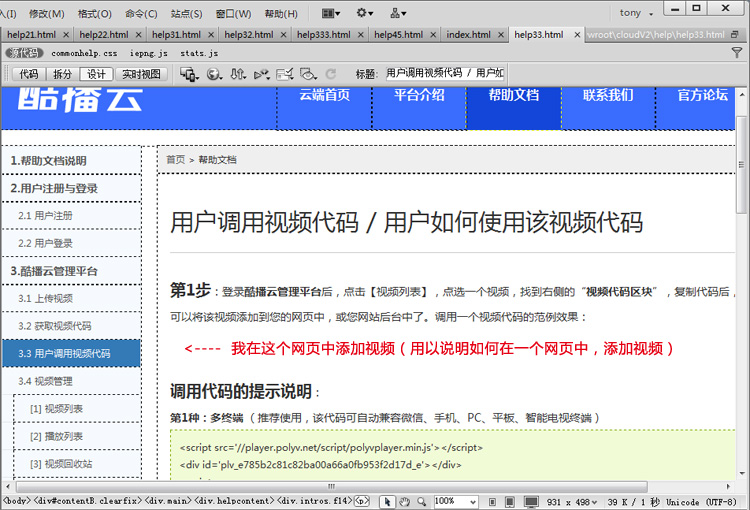Open the tony workspace dropdown
This screenshot has height=510, width=750.
pyautogui.click(x=638, y=14)
